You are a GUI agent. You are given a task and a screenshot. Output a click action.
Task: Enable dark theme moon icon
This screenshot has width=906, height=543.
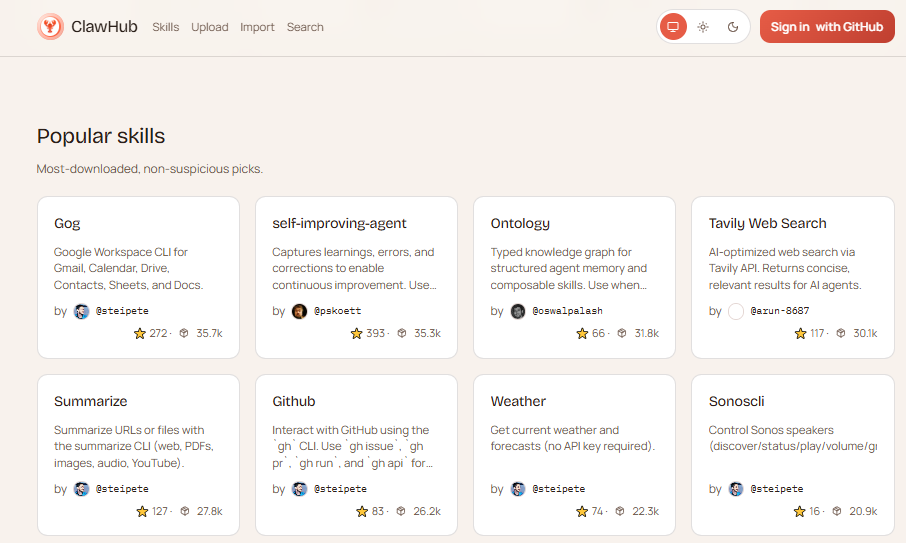coord(733,27)
